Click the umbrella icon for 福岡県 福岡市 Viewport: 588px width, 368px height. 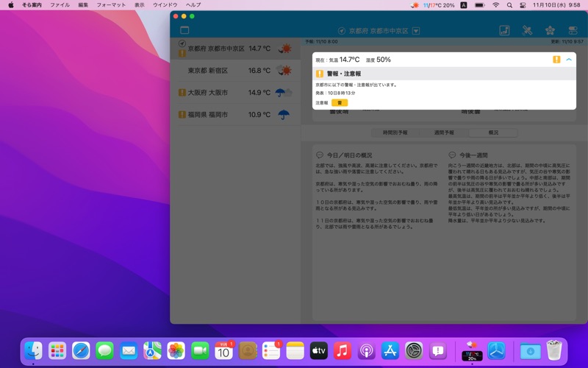[x=283, y=115]
